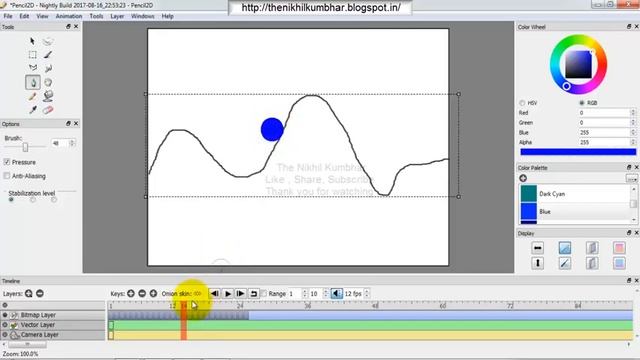Add a color to the palette

coord(523,178)
